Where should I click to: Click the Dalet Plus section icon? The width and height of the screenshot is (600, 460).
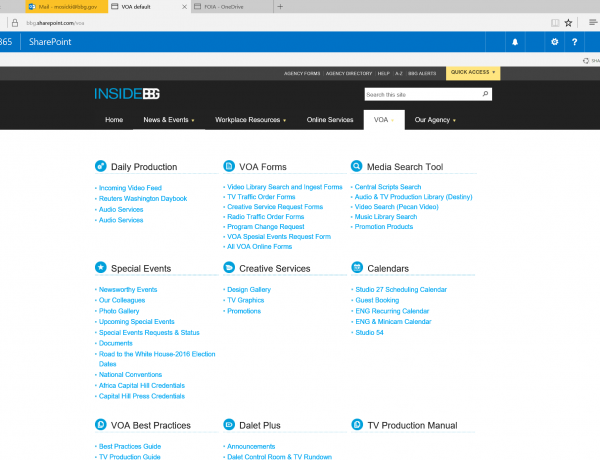pyautogui.click(x=229, y=424)
